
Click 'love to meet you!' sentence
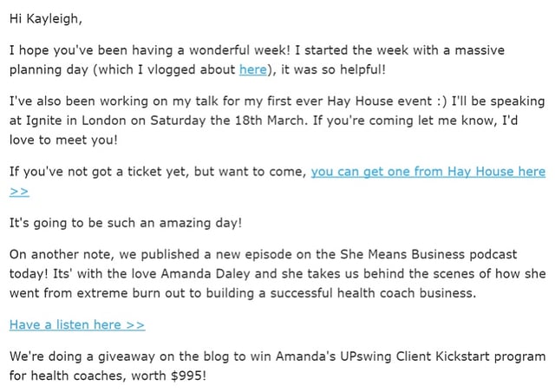tap(63, 140)
